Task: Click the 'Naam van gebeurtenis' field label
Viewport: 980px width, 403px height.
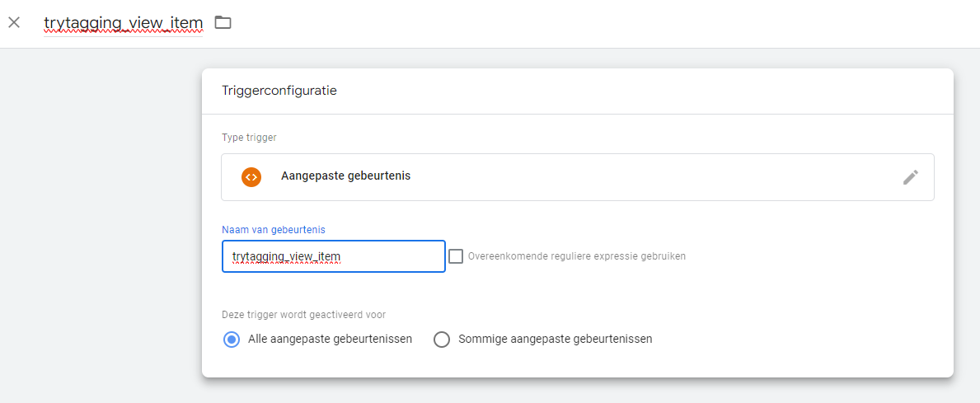Action: (268, 229)
